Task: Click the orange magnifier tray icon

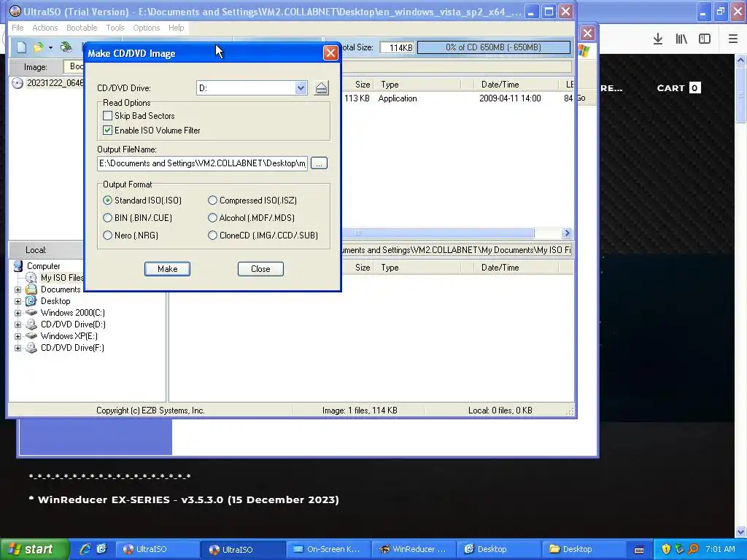Action: point(694,549)
